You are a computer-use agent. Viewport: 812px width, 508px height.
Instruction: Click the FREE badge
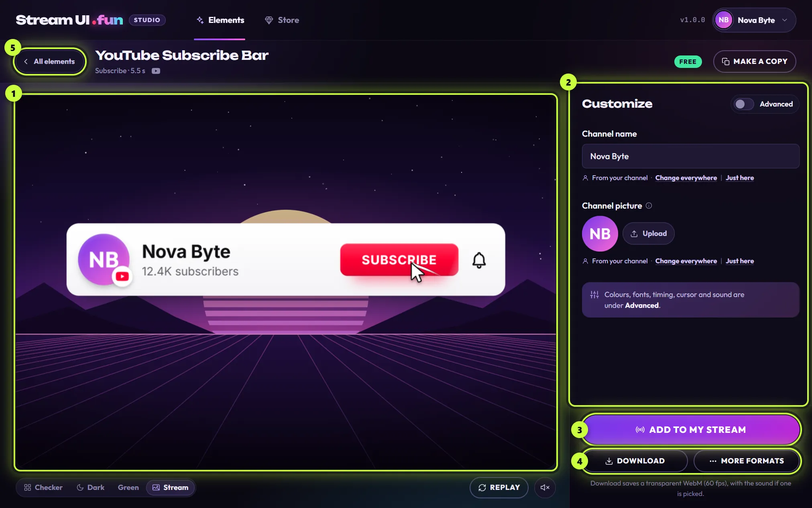tap(688, 62)
